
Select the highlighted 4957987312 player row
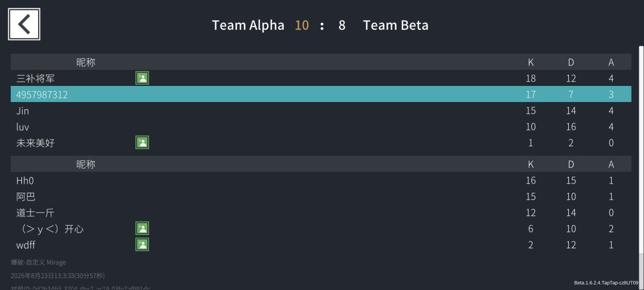pyautogui.click(x=321, y=94)
